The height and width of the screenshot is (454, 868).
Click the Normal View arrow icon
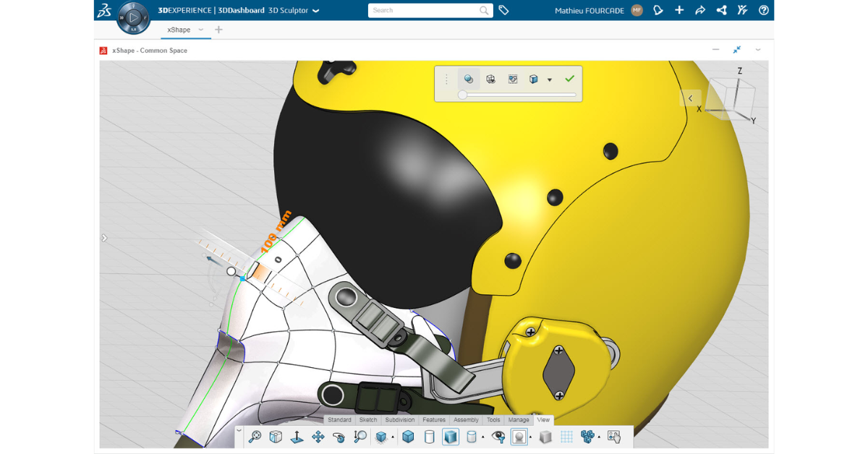[x=297, y=437]
